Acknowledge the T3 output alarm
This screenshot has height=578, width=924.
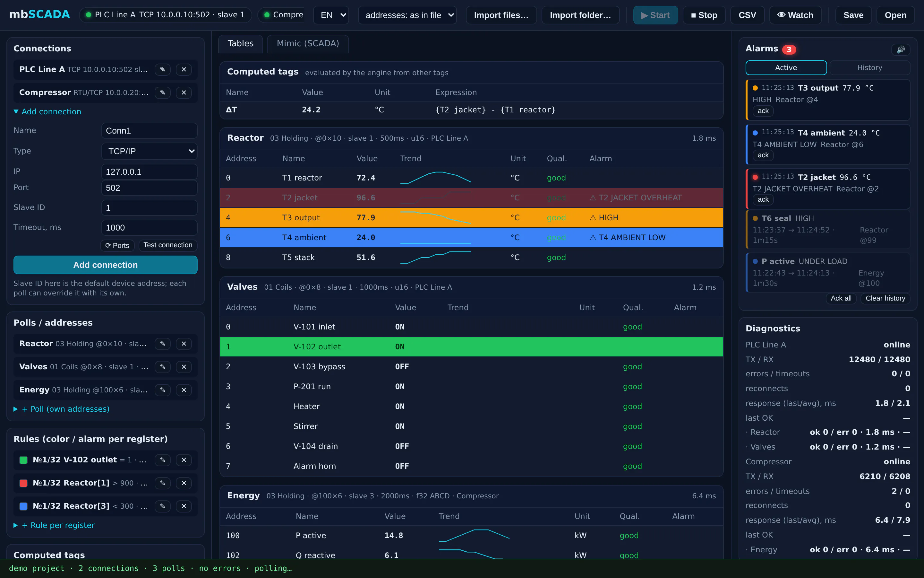pyautogui.click(x=763, y=111)
